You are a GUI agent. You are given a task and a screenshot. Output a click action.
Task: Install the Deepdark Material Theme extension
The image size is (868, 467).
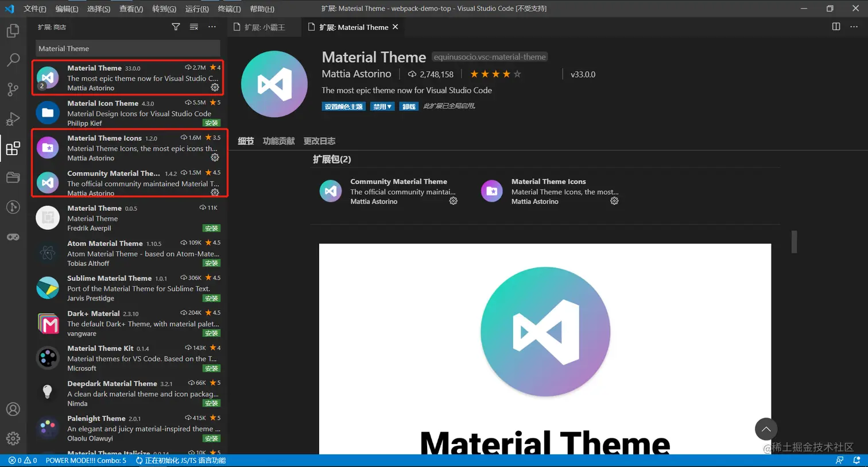[x=212, y=403]
